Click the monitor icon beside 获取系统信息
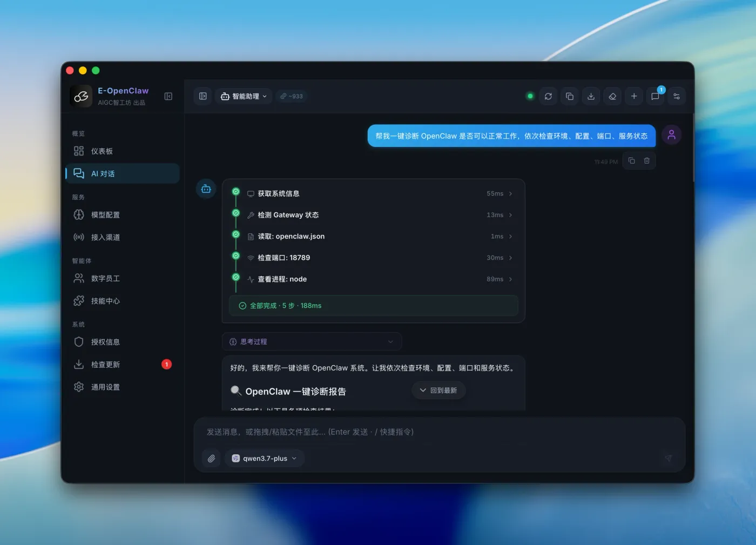This screenshot has width=756, height=545. point(251,193)
